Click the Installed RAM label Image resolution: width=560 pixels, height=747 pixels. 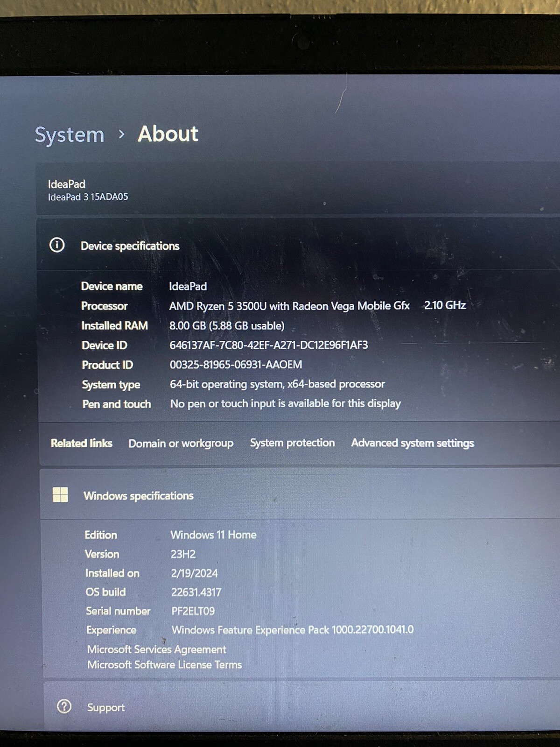(115, 325)
